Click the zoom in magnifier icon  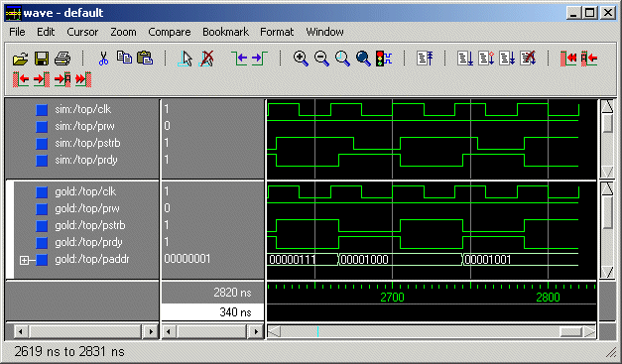click(x=301, y=59)
